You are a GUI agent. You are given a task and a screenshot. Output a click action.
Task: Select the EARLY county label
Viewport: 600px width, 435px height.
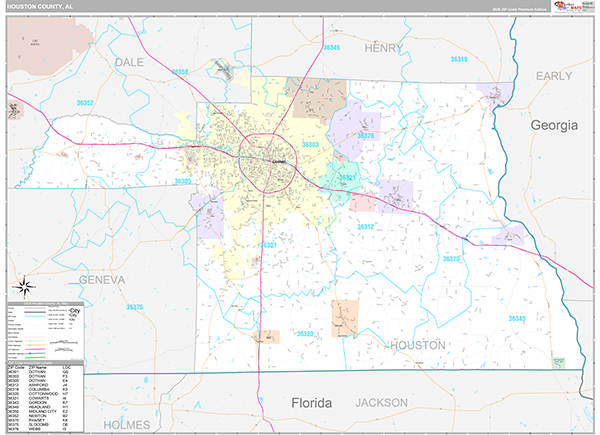coord(554,76)
